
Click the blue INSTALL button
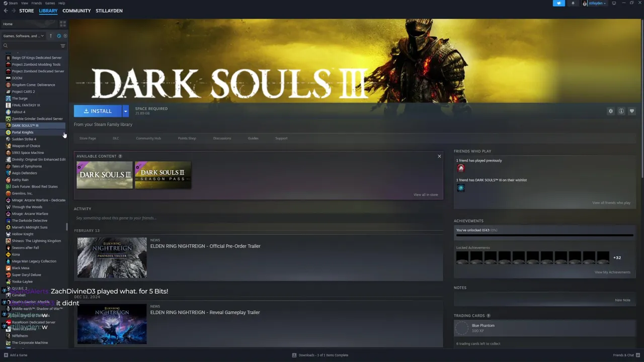[98, 111]
